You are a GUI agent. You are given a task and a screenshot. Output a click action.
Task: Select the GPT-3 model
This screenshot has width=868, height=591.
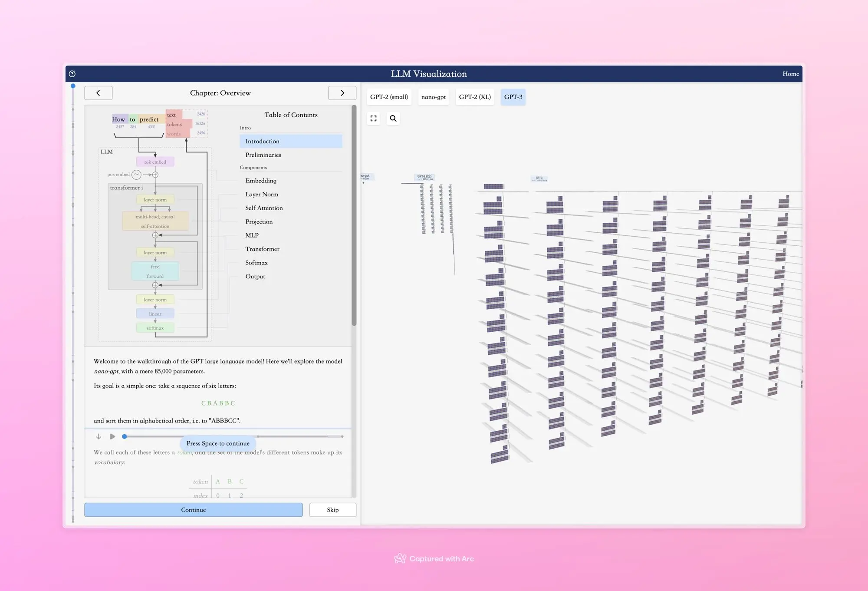coord(513,97)
